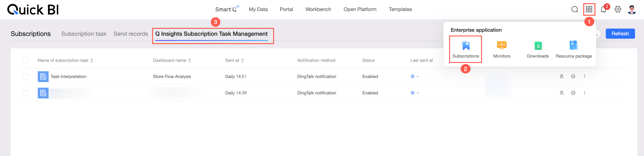Click send-now hand icon for Daily 14:39 row
Screen dimensions: 644x156
tap(561, 93)
